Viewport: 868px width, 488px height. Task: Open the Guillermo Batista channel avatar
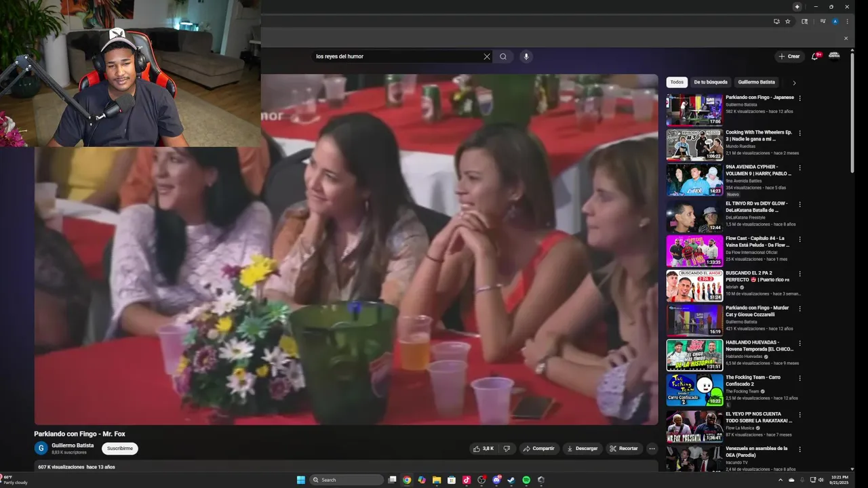[41, 449]
